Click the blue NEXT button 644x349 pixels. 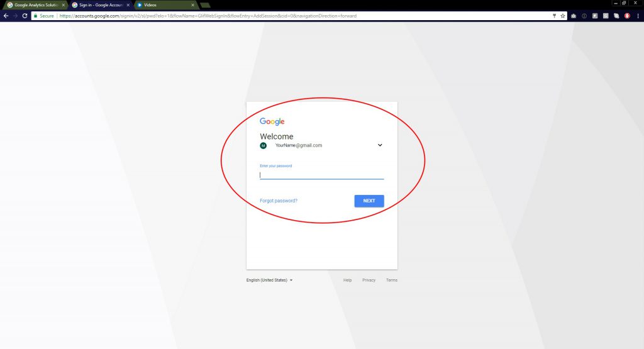click(369, 201)
